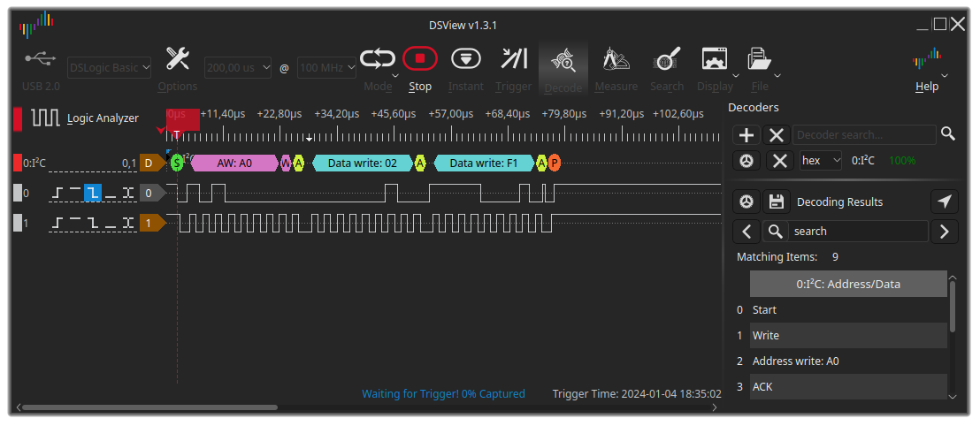Open the 200,00 us duration dropdown
The image size is (980, 426).
point(238,67)
